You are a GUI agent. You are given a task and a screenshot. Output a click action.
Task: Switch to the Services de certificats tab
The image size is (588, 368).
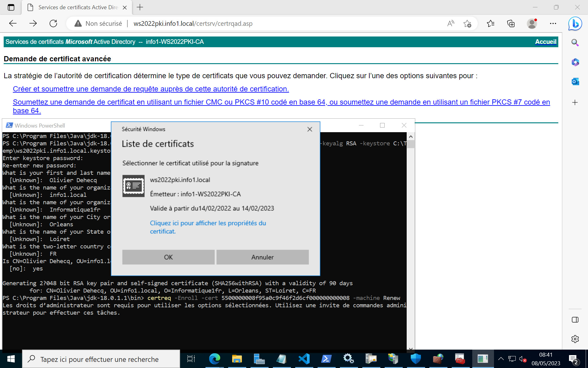coord(77,7)
